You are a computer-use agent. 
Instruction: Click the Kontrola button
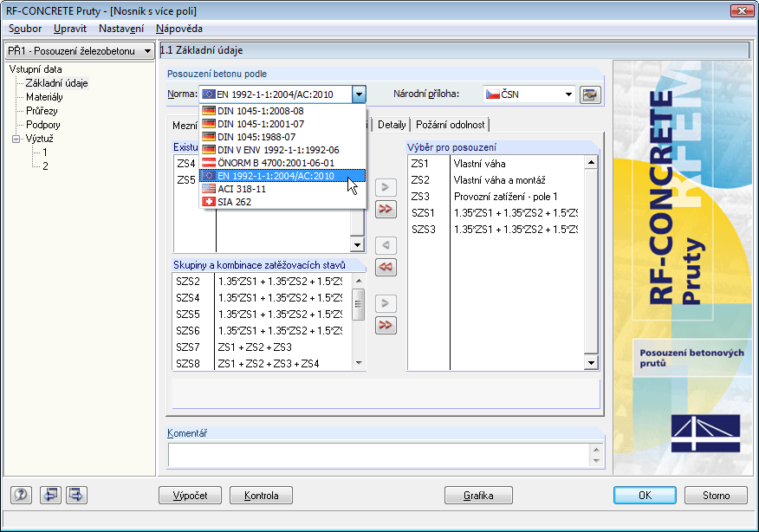pos(261,496)
